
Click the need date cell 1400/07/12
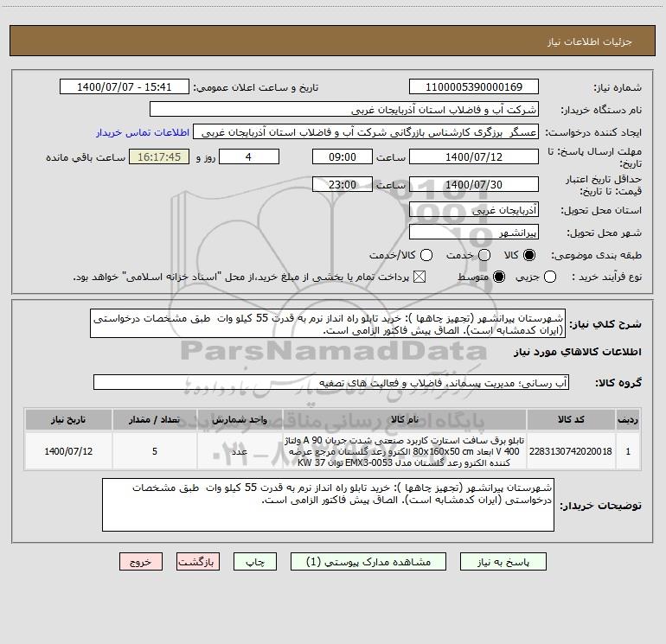click(68, 451)
